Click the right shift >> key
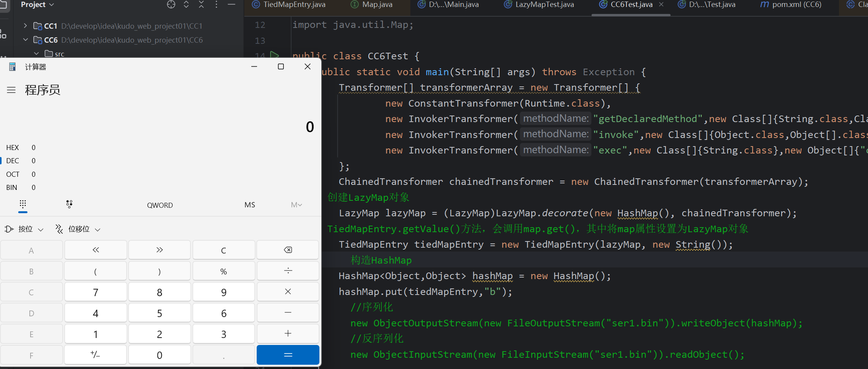 160,250
